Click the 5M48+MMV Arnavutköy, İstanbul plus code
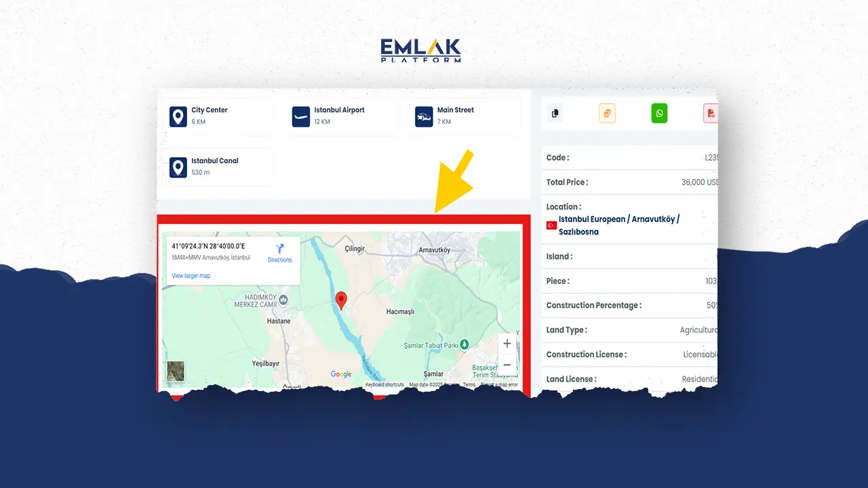The height and width of the screenshot is (488, 868). coord(211,258)
